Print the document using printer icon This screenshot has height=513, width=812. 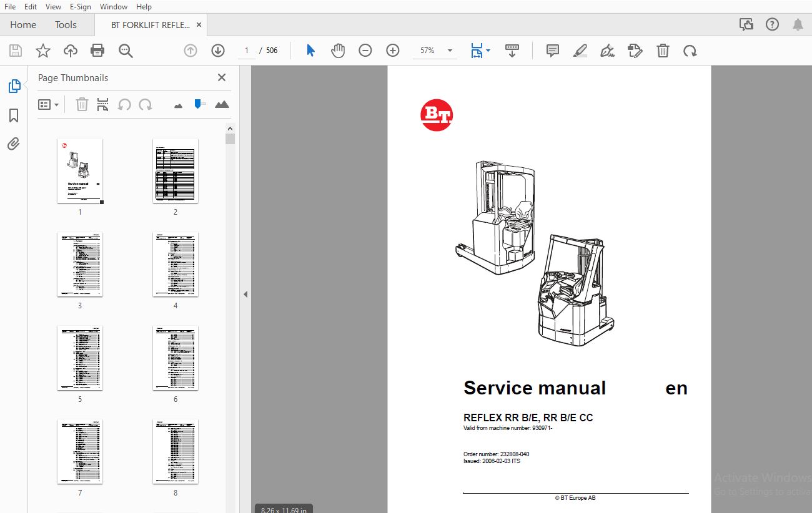pyautogui.click(x=97, y=51)
